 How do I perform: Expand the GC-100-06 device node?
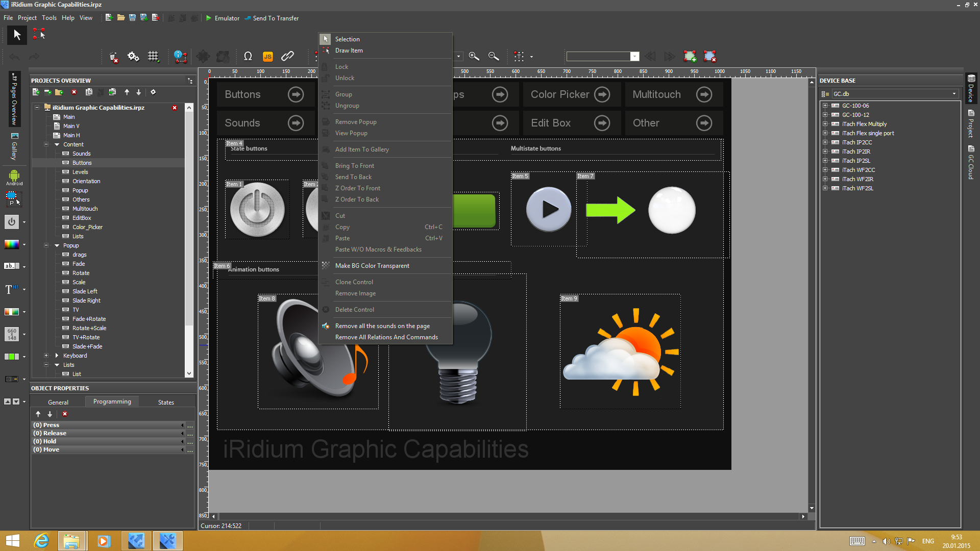(x=825, y=106)
